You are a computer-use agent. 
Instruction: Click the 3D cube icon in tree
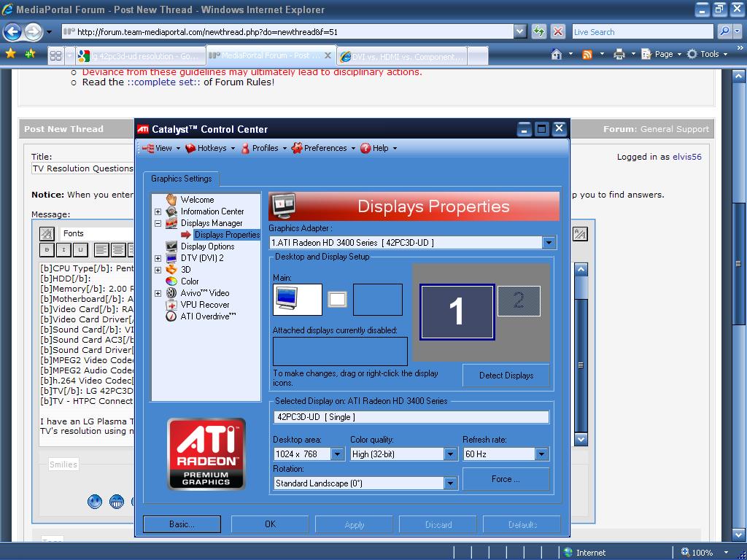[171, 270]
